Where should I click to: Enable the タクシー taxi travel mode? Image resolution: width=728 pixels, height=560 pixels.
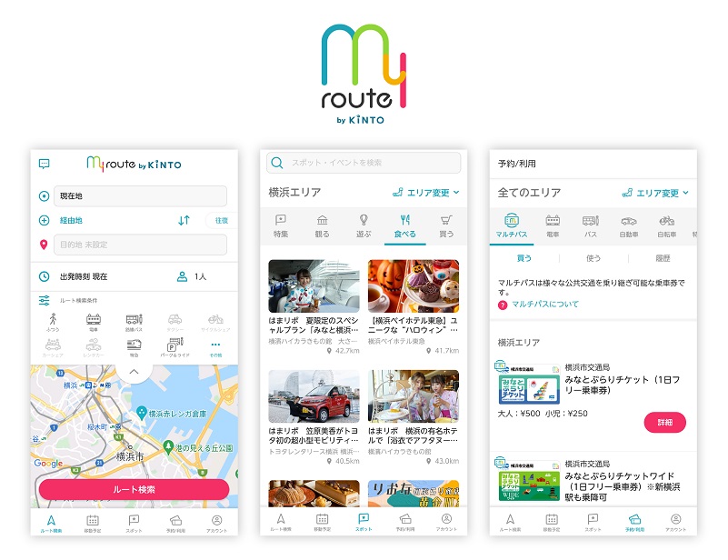pyautogui.click(x=175, y=322)
